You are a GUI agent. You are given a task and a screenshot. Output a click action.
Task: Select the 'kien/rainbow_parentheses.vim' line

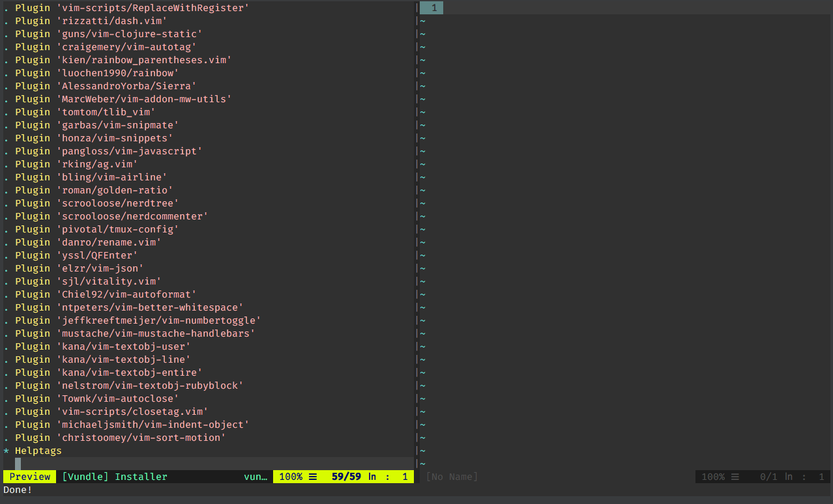(x=117, y=60)
